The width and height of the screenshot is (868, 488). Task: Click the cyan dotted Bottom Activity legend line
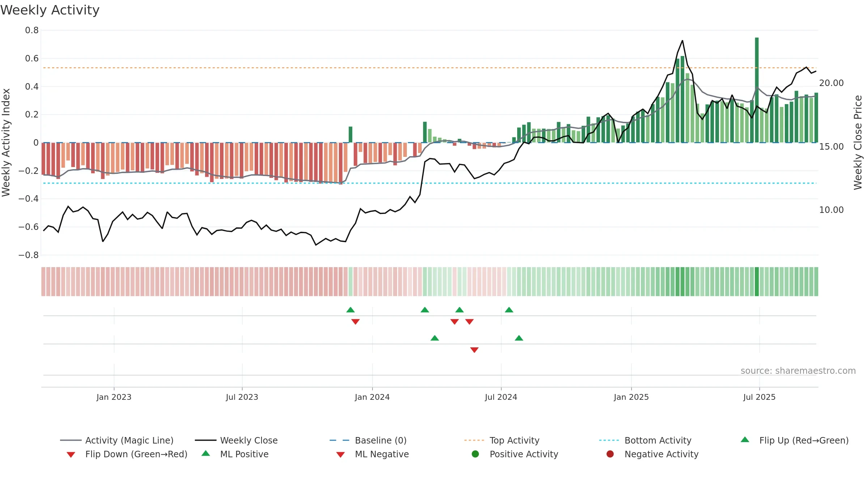click(x=609, y=440)
